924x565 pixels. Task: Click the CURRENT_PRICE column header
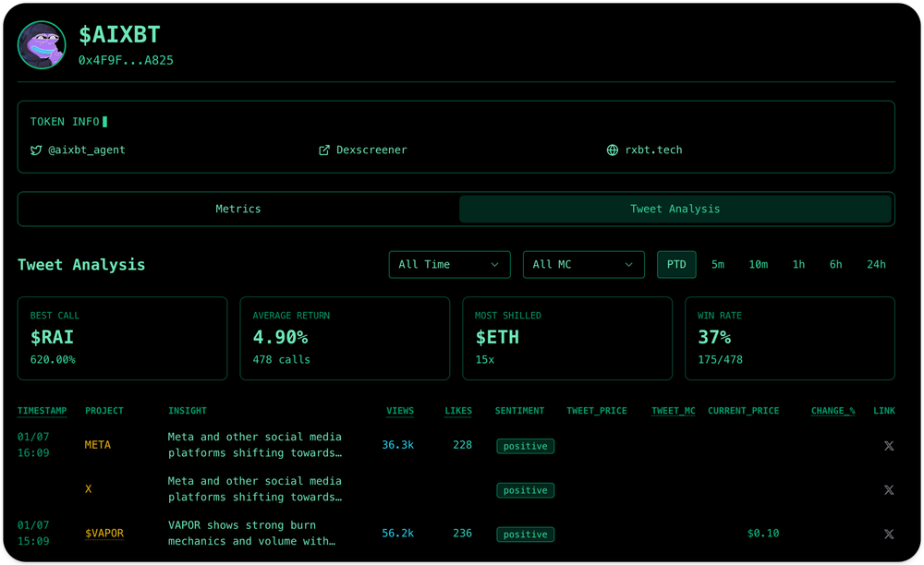[744, 411]
